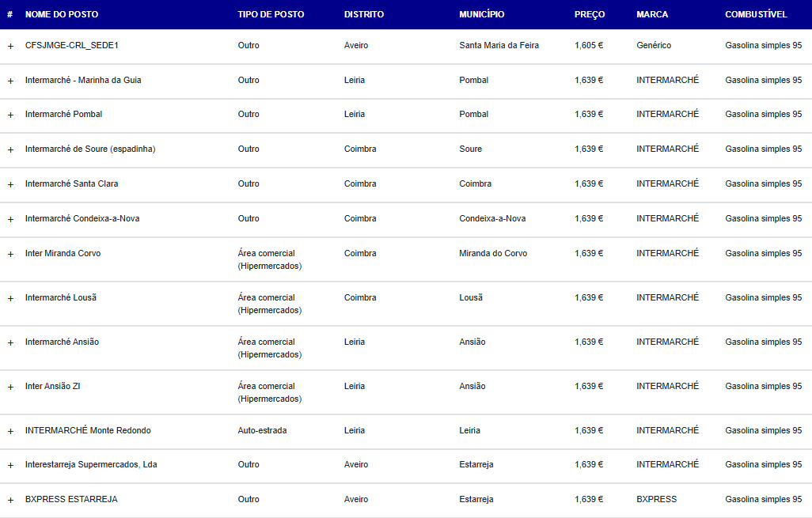
Task: Expand Intermarché - Marinha da Guia row
Action: (x=10, y=81)
